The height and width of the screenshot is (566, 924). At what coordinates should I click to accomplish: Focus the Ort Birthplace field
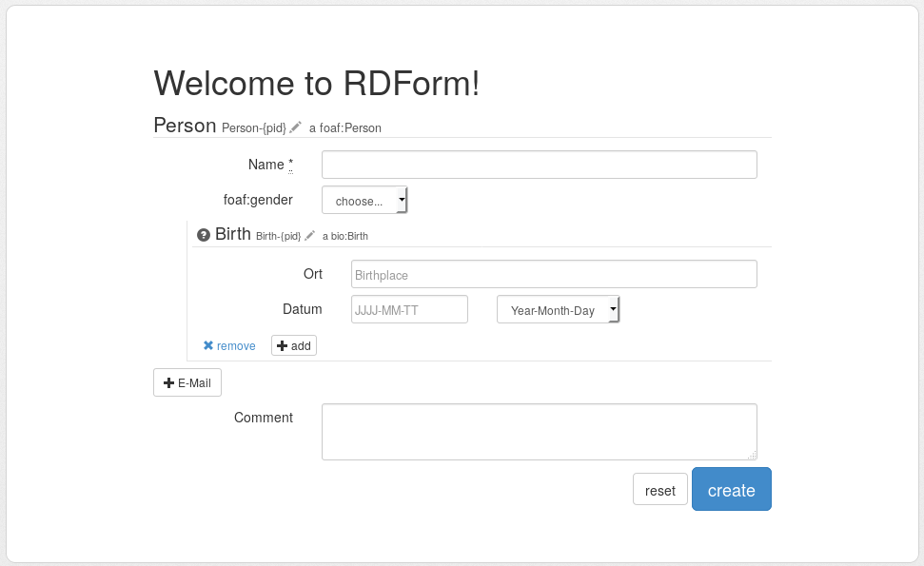[x=554, y=274]
